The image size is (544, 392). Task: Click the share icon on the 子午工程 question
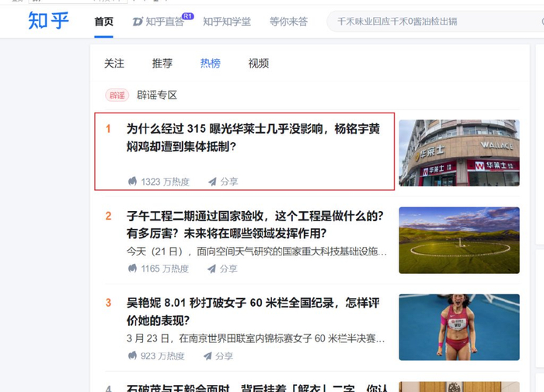[211, 269]
